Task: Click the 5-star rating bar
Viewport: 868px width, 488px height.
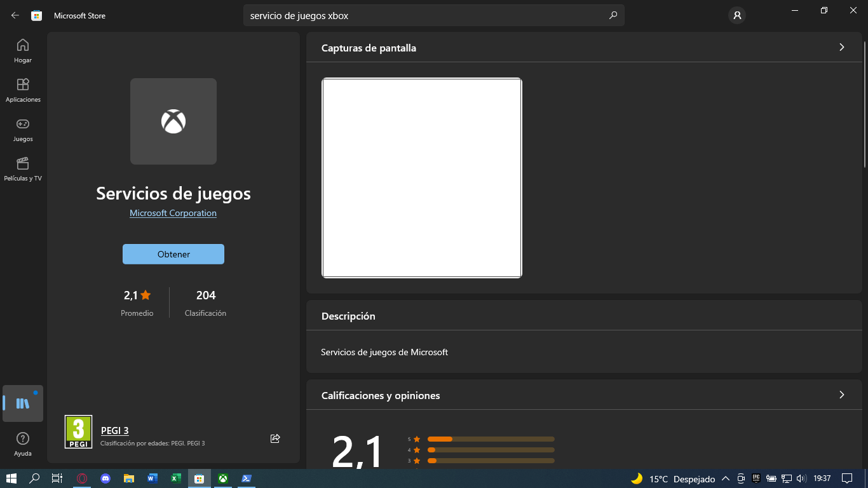Action: (491, 439)
